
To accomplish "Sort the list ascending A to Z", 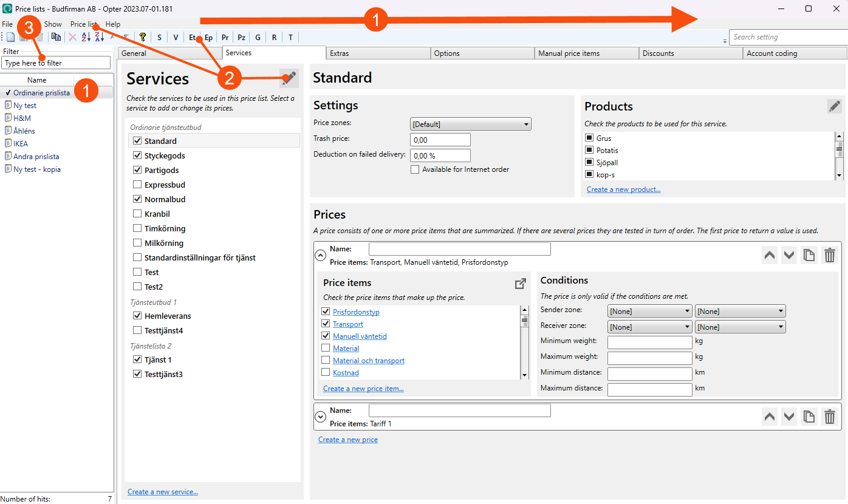I will click(86, 37).
